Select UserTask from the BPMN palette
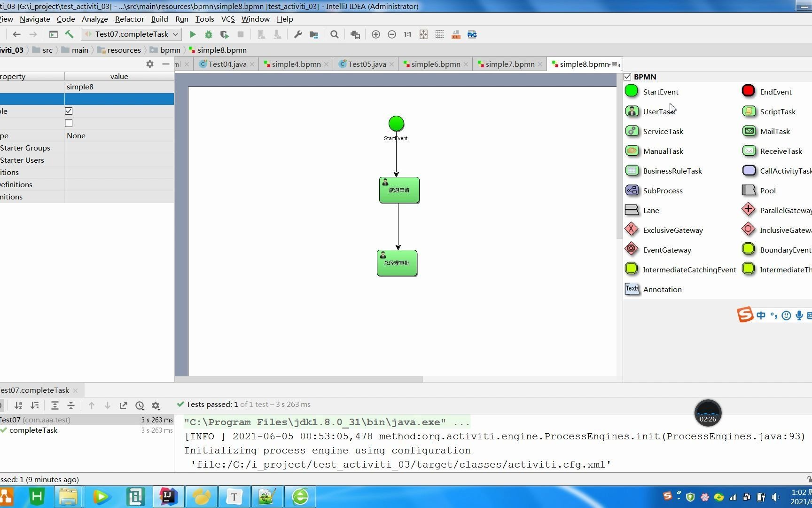The width and height of the screenshot is (812, 508). 650,111
